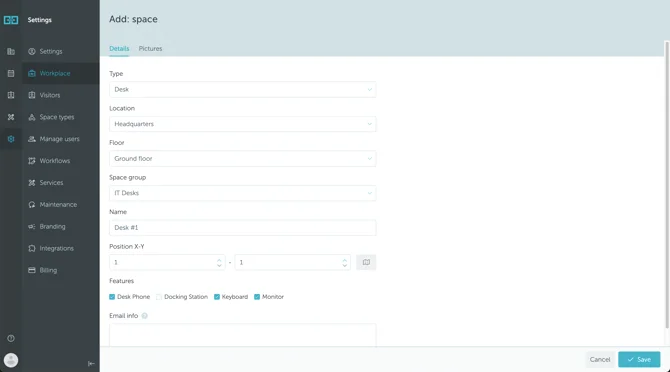The height and width of the screenshot is (372, 670).
Task: Cancel adding the space
Action: pos(600,360)
